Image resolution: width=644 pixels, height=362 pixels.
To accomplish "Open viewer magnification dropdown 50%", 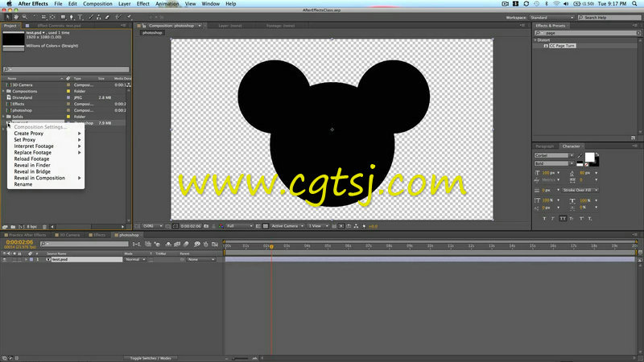I will (152, 226).
